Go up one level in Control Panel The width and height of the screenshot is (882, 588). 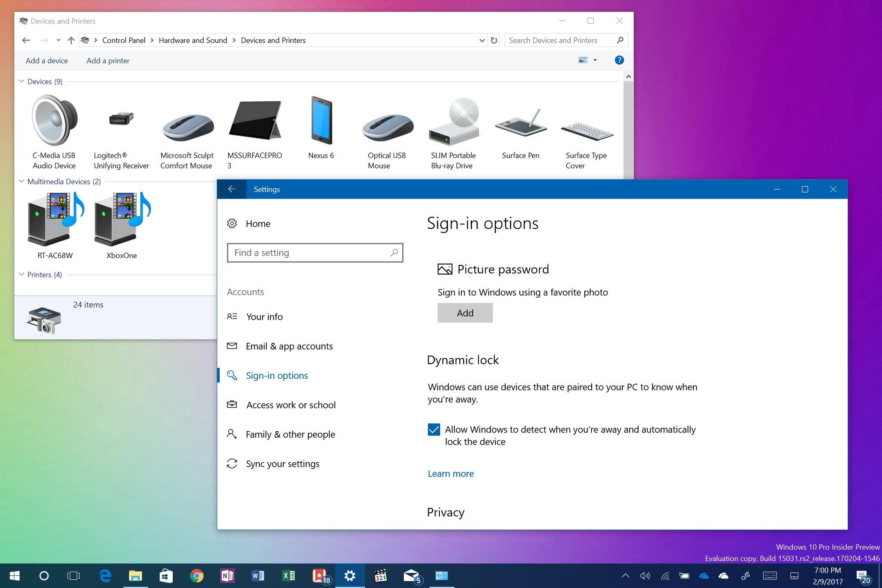[x=71, y=40]
